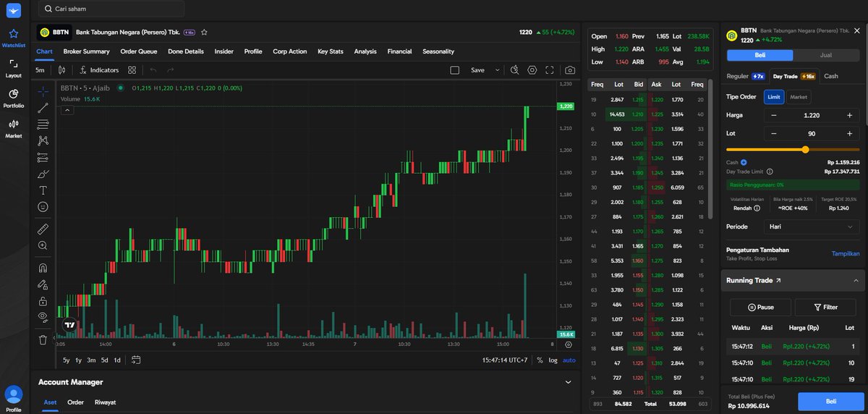Image resolution: width=868 pixels, height=414 pixels.
Task: Collapse the Running Trade section
Action: pyautogui.click(x=856, y=280)
